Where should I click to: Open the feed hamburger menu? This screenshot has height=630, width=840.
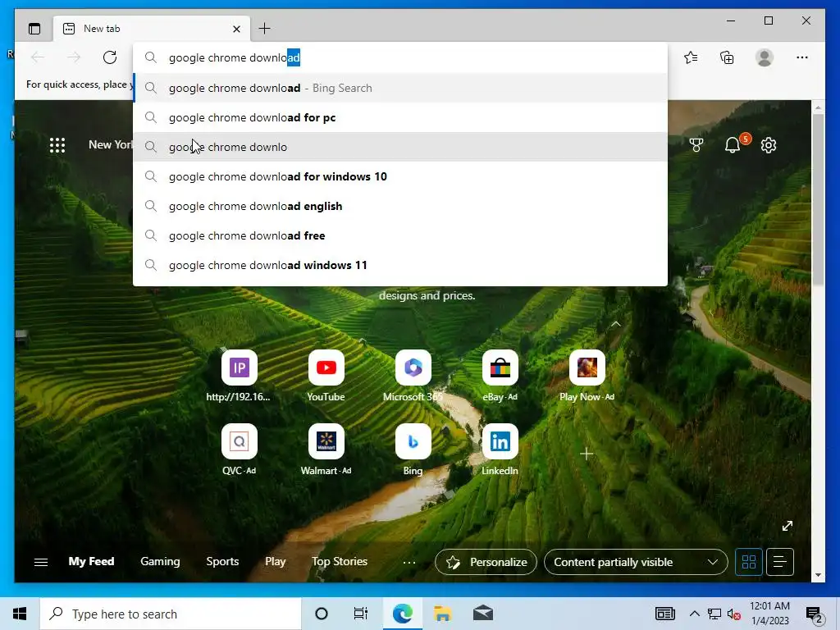[41, 562]
